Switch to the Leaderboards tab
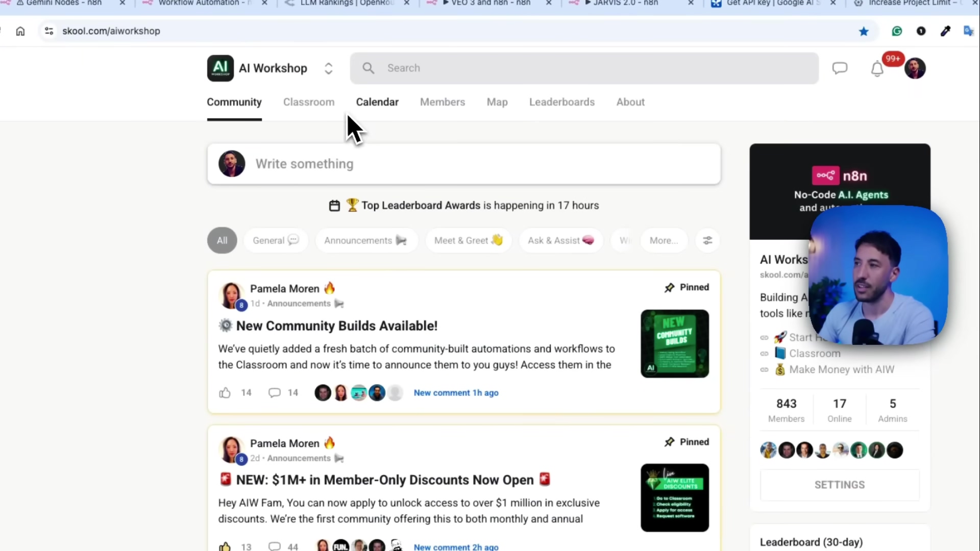 pyautogui.click(x=562, y=102)
